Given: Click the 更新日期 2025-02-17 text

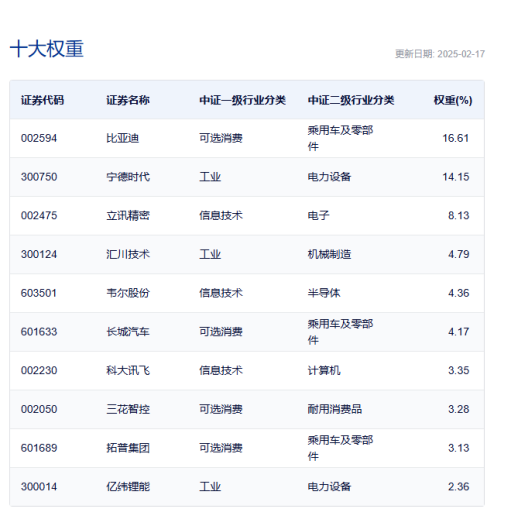Looking at the screenshot, I should pos(440,54).
